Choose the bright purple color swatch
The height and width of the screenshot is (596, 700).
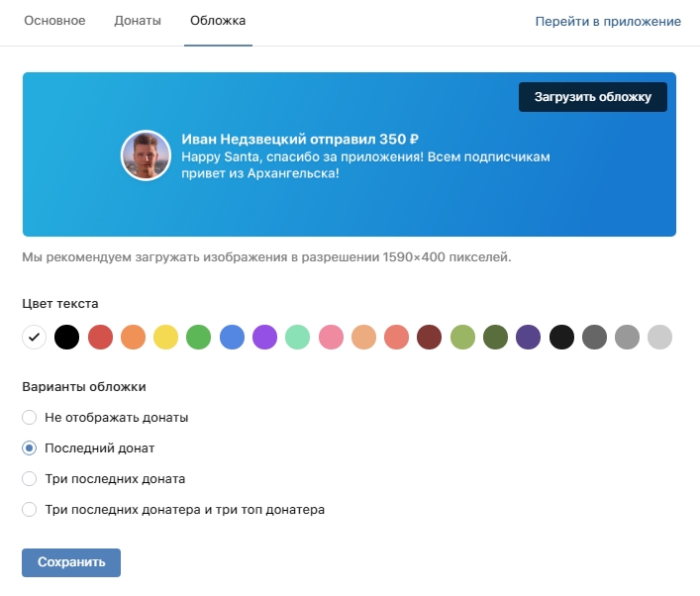pos(264,337)
